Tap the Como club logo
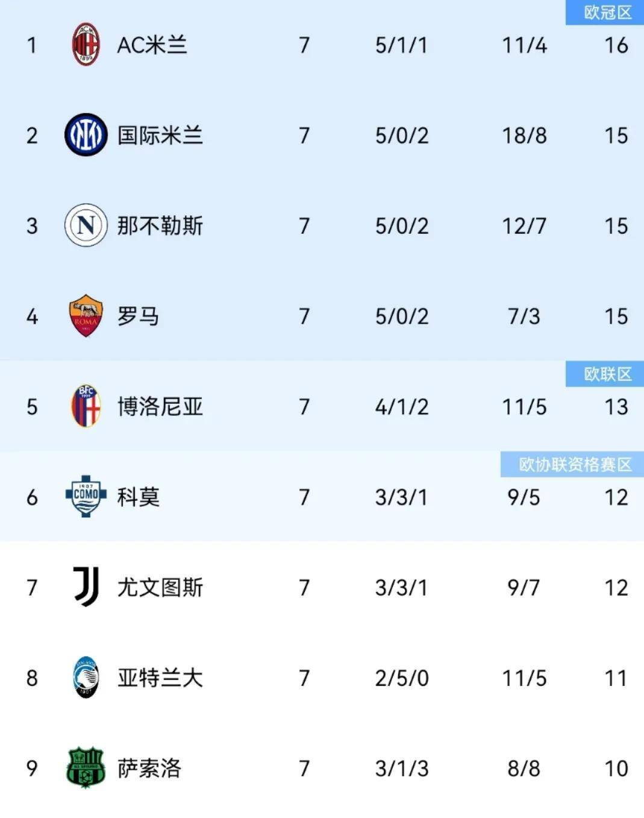The height and width of the screenshot is (818, 644). point(86,496)
